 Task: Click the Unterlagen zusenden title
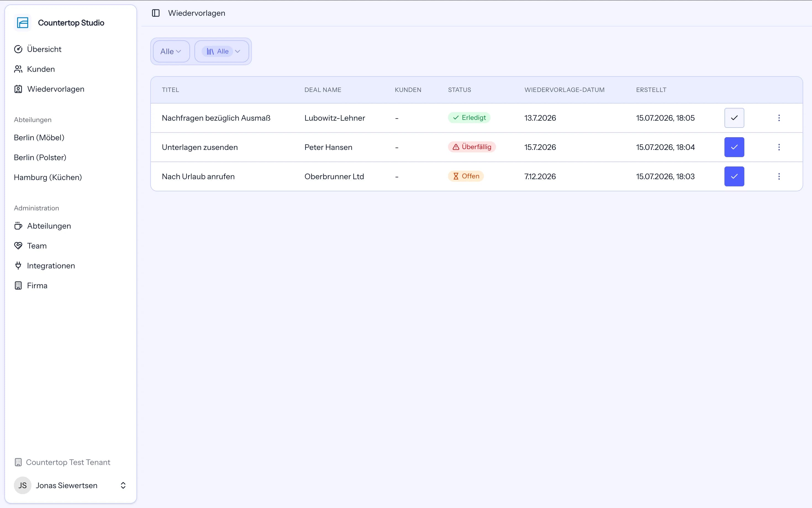[200, 147]
